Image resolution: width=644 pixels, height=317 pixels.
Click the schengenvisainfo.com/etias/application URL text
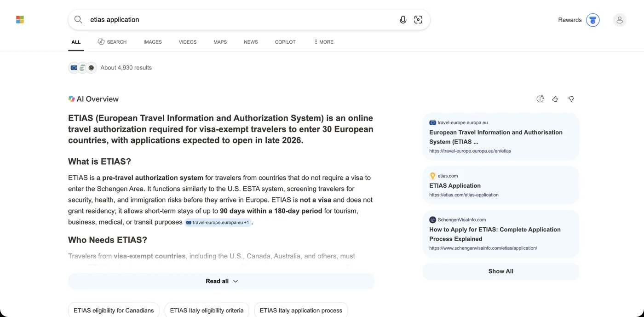(483, 248)
